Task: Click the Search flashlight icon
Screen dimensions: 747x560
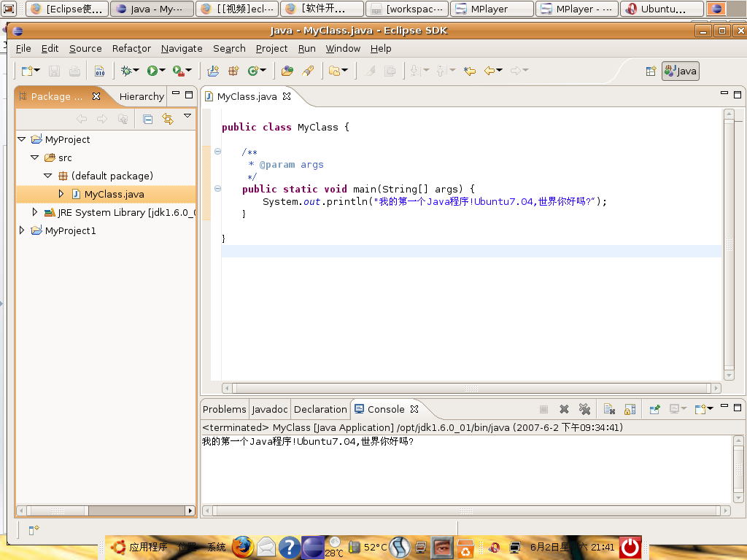Action: point(308,71)
